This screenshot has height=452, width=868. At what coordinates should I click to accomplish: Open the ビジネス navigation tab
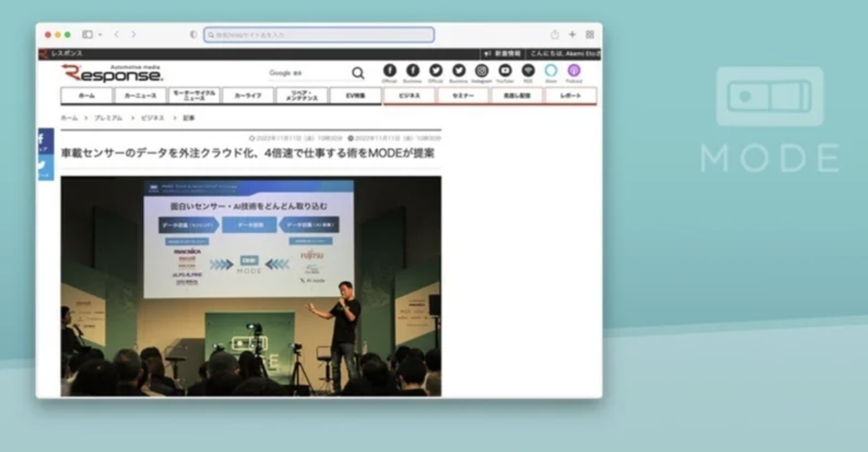click(409, 96)
